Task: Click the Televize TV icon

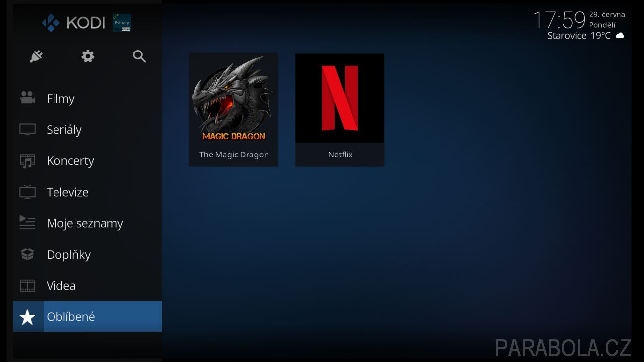Action: pyautogui.click(x=27, y=192)
